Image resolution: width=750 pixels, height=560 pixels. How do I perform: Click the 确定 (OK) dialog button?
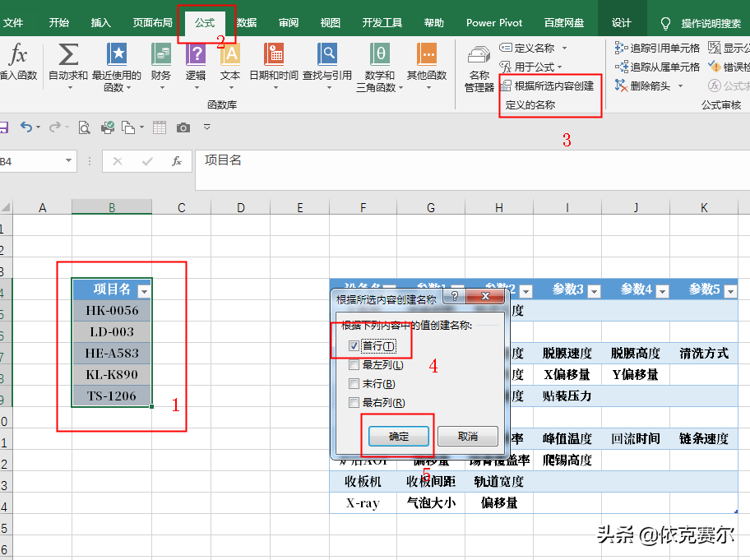pyautogui.click(x=398, y=436)
